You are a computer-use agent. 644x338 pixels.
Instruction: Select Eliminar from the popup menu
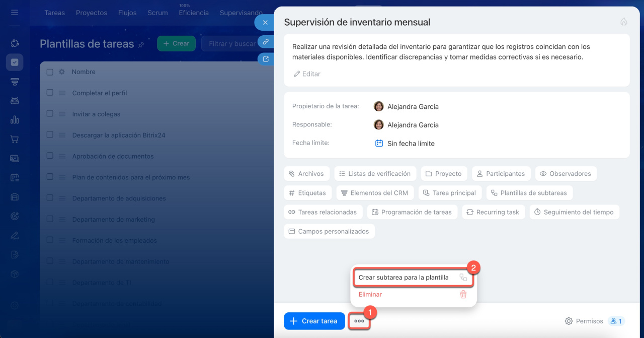click(x=370, y=295)
